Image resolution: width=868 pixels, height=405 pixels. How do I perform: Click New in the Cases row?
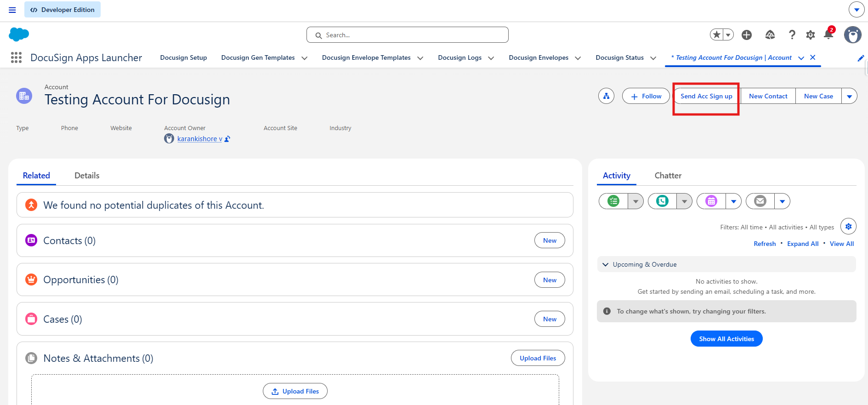point(550,319)
